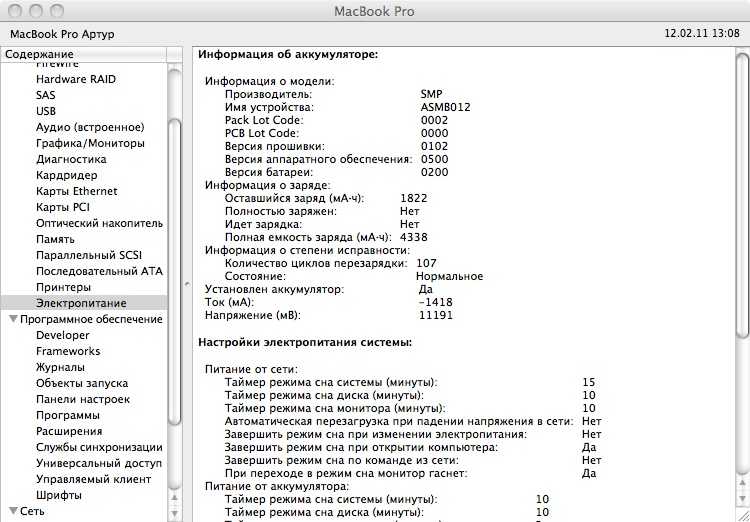Click the 12.02.11 13:08 timestamp
The image size is (750, 522).
(x=702, y=33)
